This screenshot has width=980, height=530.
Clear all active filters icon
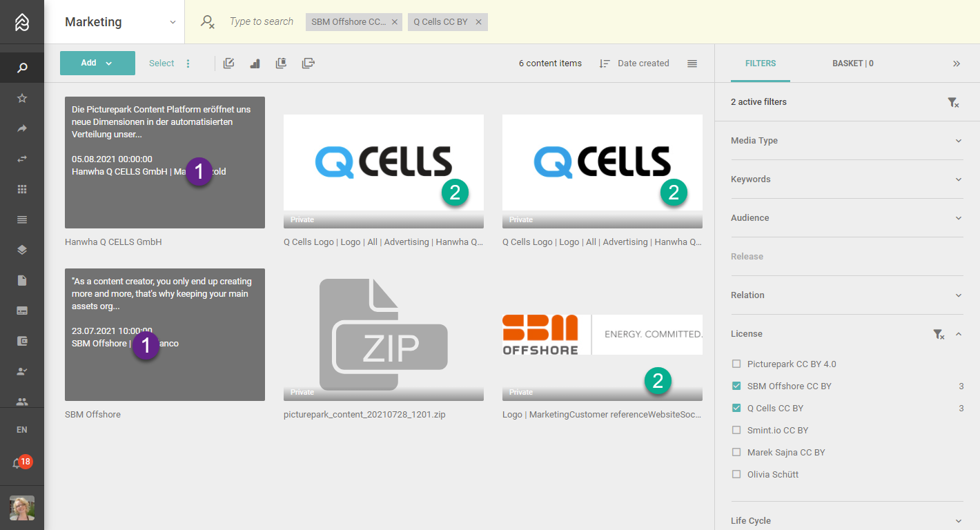[x=953, y=102]
